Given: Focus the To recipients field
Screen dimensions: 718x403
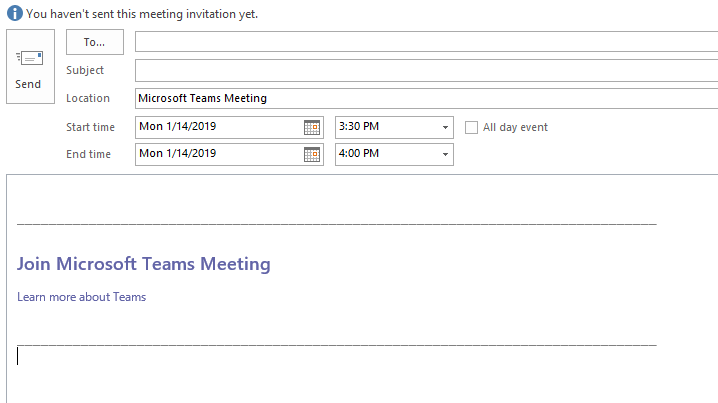Looking at the screenshot, I should [425, 42].
